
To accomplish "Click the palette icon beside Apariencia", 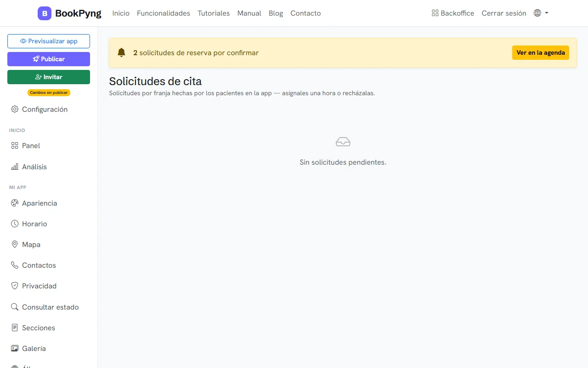I will tap(15, 203).
